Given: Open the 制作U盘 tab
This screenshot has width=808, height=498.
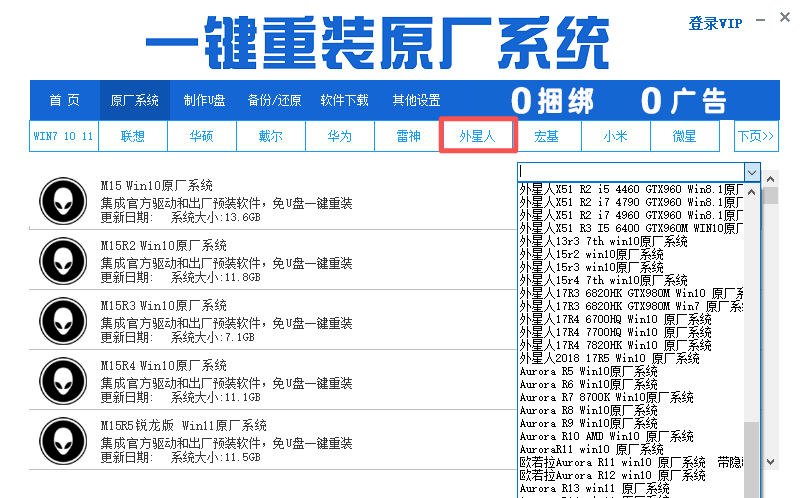Looking at the screenshot, I should click(x=205, y=100).
